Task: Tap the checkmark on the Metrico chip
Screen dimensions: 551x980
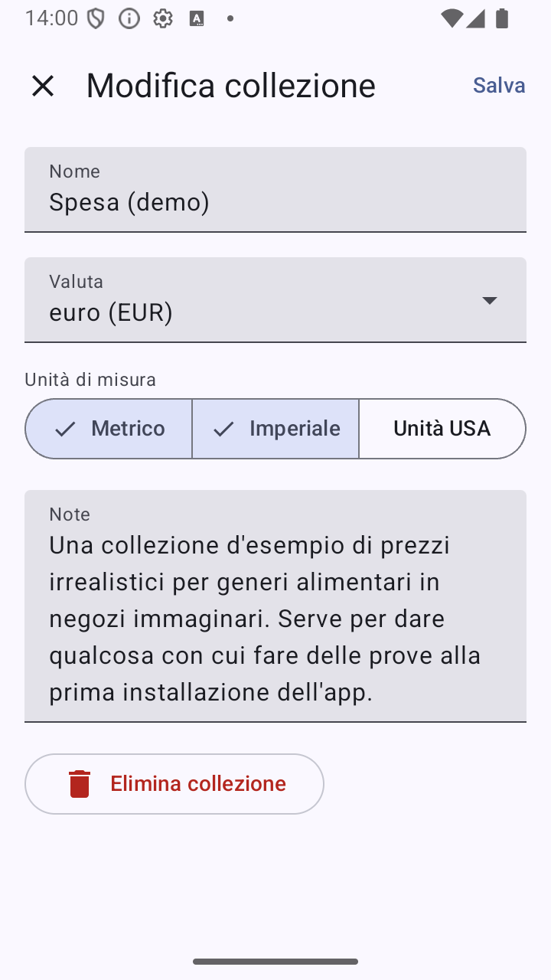Action: pos(65,429)
